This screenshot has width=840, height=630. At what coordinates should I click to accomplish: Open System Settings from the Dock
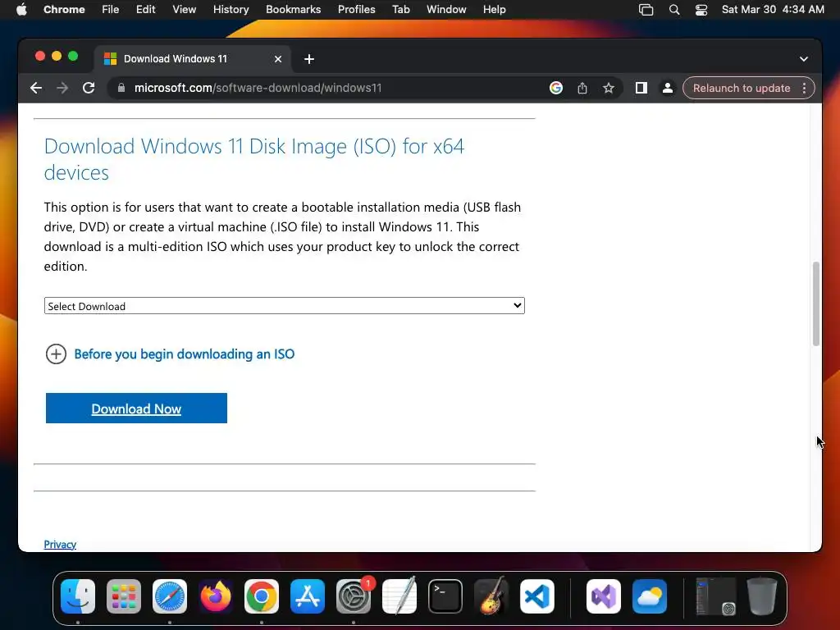(354, 596)
